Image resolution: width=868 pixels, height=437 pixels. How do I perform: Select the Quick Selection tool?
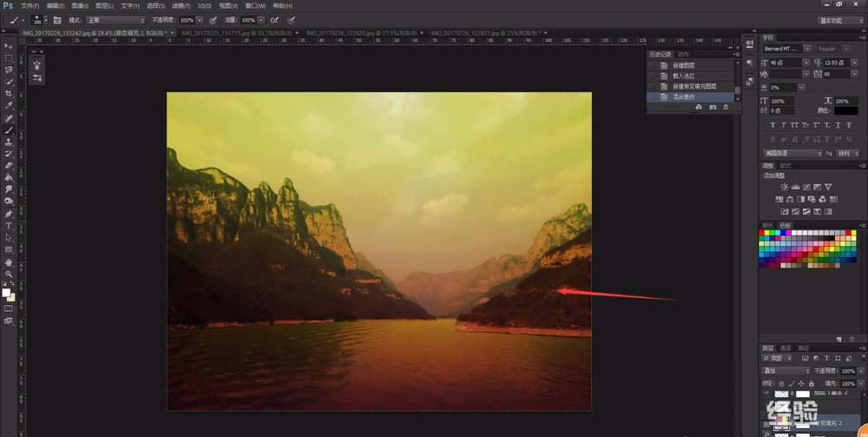tap(9, 82)
